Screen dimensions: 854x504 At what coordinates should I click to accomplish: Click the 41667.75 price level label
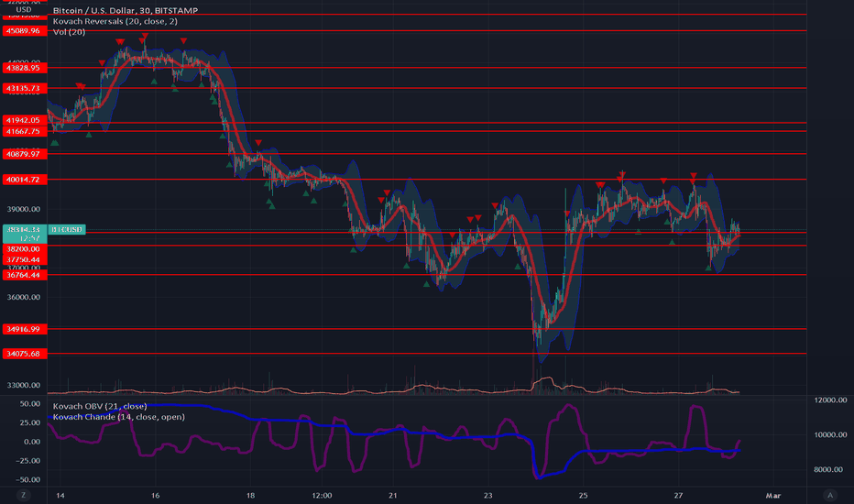click(x=25, y=131)
